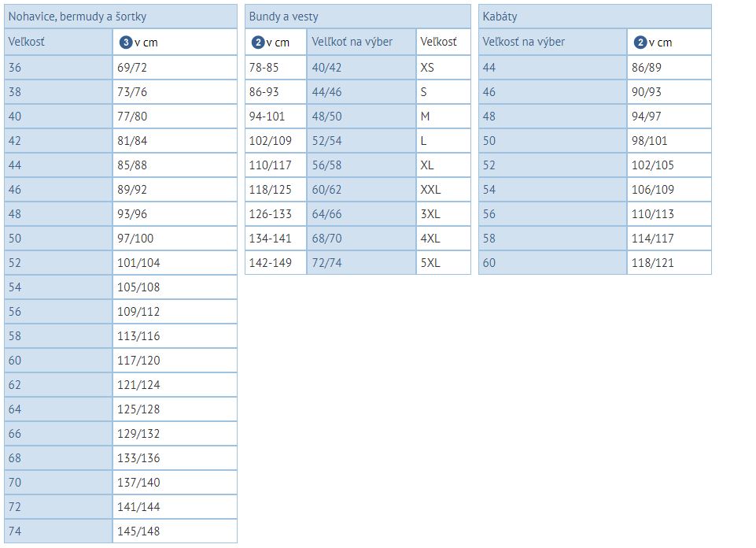
Task: Click the XXL size cell
Action: click(x=443, y=190)
